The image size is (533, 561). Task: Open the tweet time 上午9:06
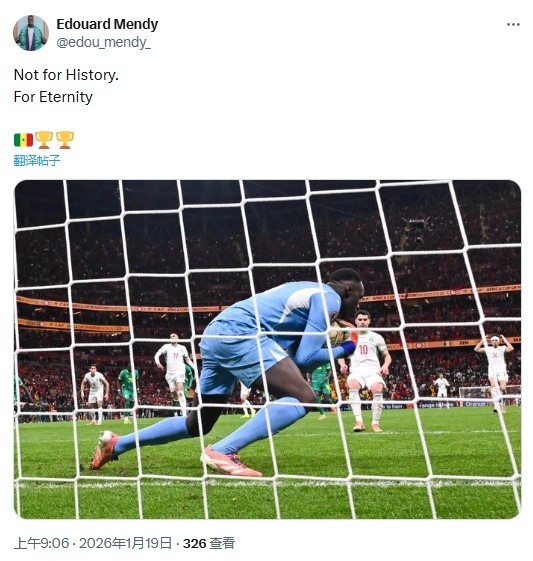(x=41, y=543)
